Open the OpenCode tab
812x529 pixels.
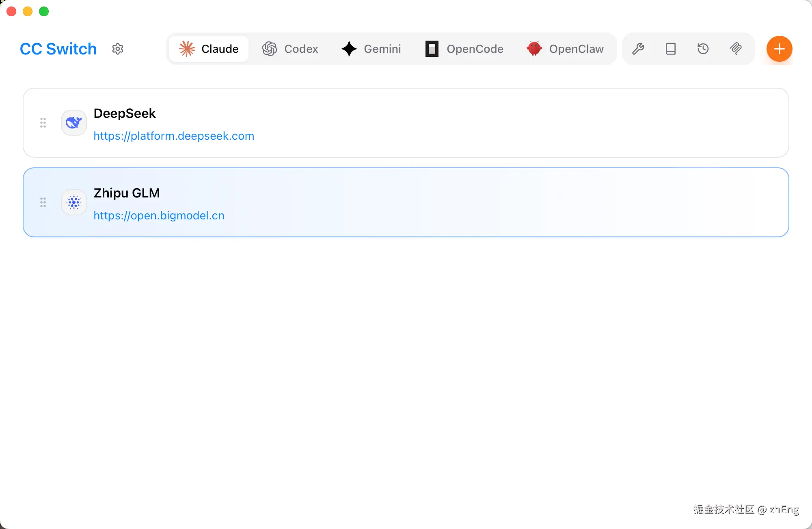point(464,49)
